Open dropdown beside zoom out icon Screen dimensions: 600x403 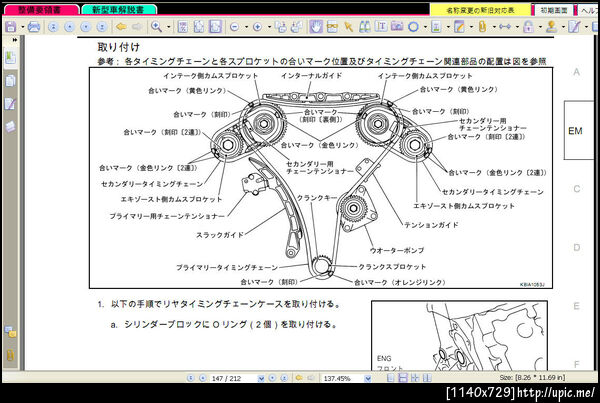coord(246,27)
